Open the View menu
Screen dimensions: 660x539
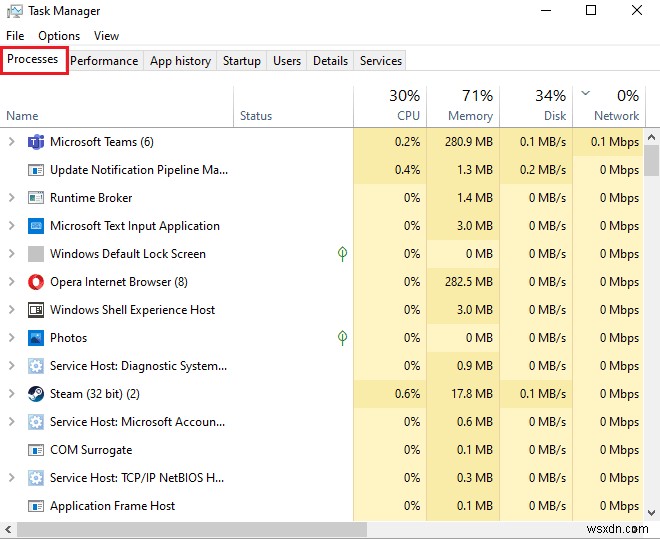106,36
